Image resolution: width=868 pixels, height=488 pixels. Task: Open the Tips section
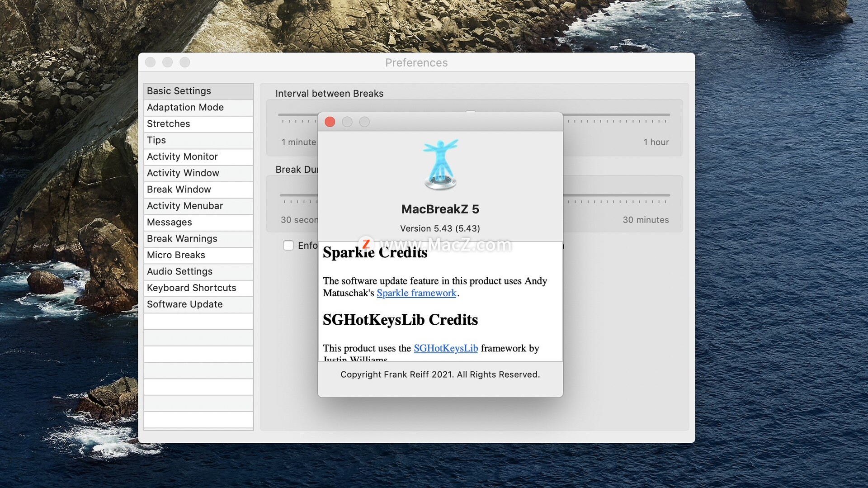pyautogui.click(x=198, y=140)
